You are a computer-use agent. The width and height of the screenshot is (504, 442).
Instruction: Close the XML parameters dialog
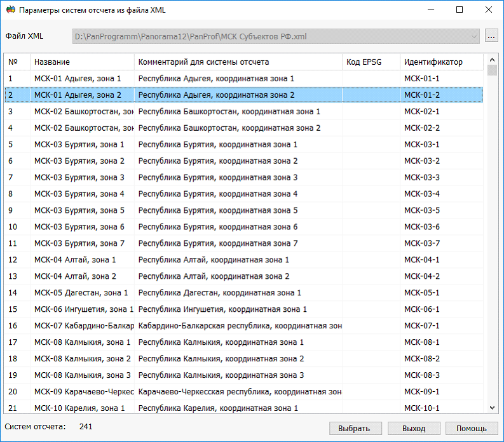click(489, 10)
